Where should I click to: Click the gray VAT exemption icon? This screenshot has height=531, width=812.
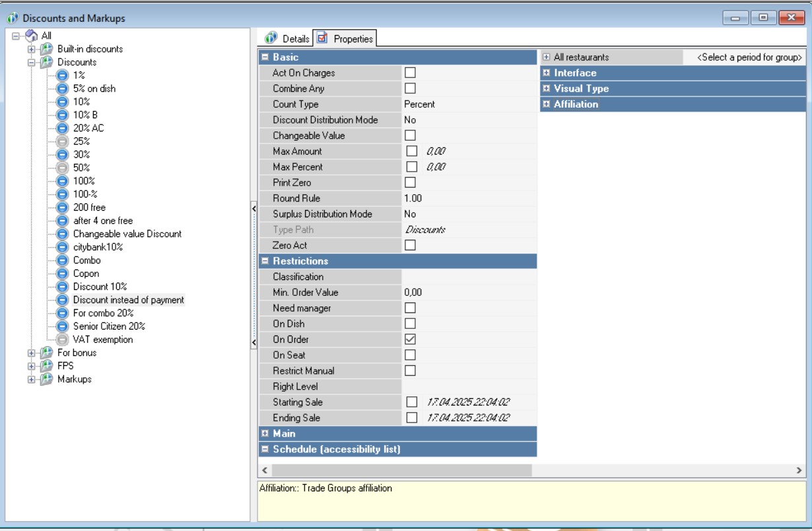(x=61, y=339)
